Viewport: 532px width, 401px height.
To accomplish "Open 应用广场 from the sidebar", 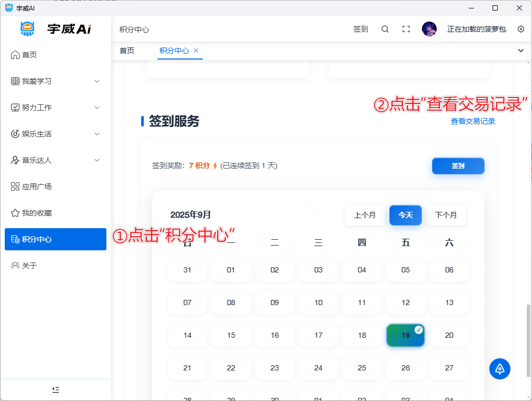I will coord(36,187).
